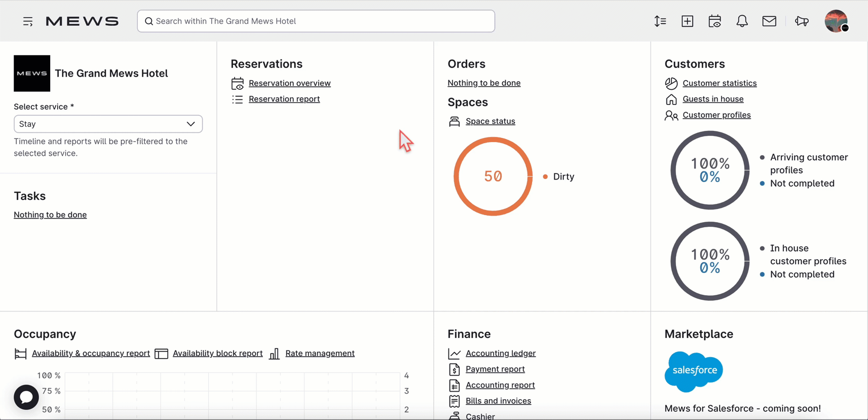This screenshot has height=420, width=868.
Task: Open Guests in house
Action: (713, 99)
